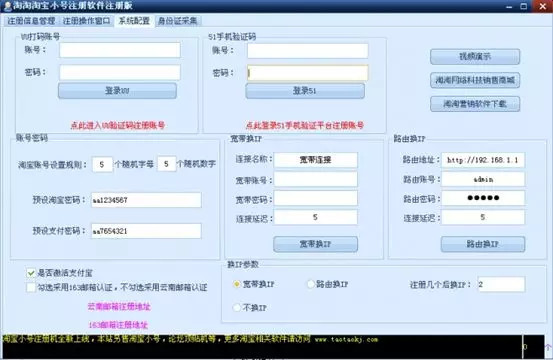Image resolution: width=553 pixels, height=360 pixels.
Task: Click the 路由密码 field
Action: coord(483,198)
